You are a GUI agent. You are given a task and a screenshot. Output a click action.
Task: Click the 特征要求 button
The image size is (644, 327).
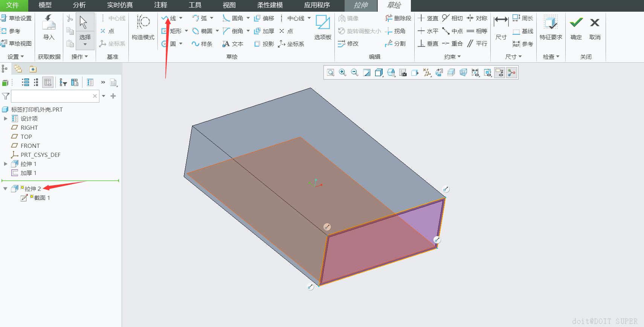[551, 27]
